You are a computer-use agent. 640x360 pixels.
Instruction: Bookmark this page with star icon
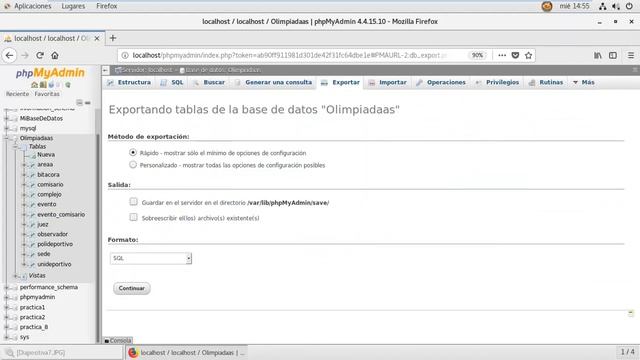coord(529,55)
